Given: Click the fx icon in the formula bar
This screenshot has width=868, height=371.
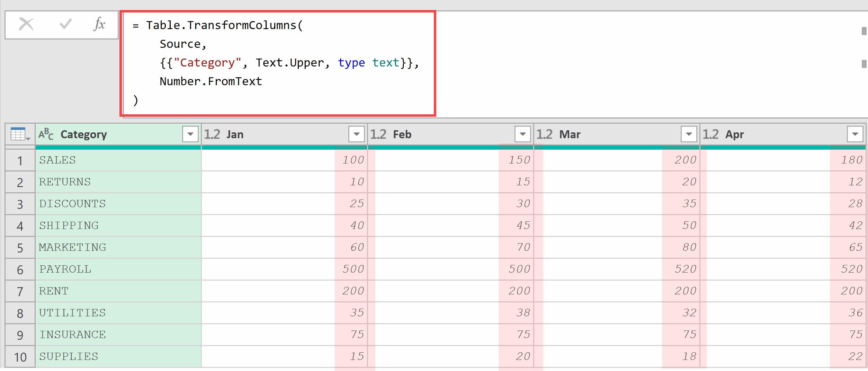Looking at the screenshot, I should [x=99, y=24].
